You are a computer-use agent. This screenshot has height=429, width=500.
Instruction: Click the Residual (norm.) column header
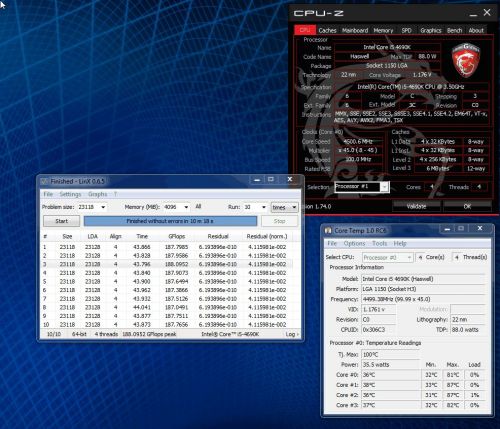[x=267, y=236]
